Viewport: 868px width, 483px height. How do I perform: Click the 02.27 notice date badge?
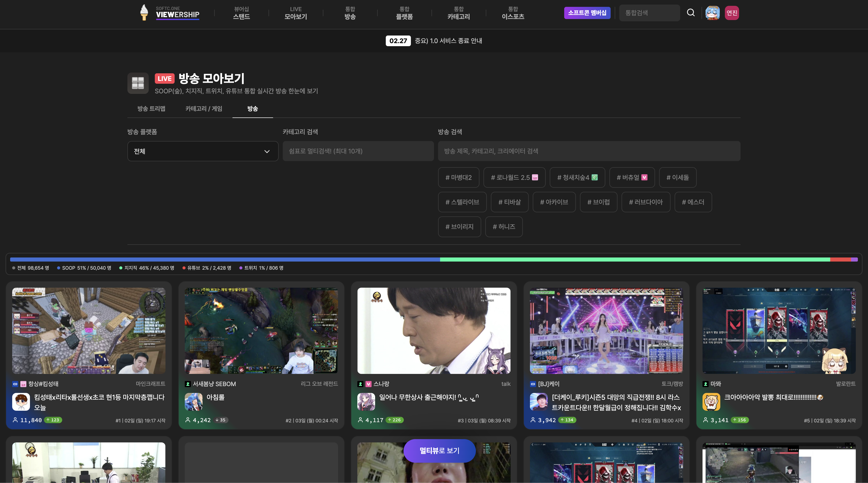tap(398, 41)
